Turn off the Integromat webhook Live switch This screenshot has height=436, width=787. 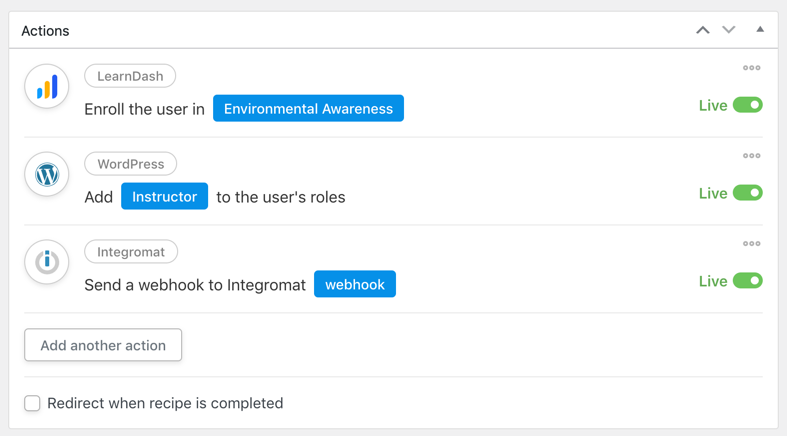tap(747, 281)
